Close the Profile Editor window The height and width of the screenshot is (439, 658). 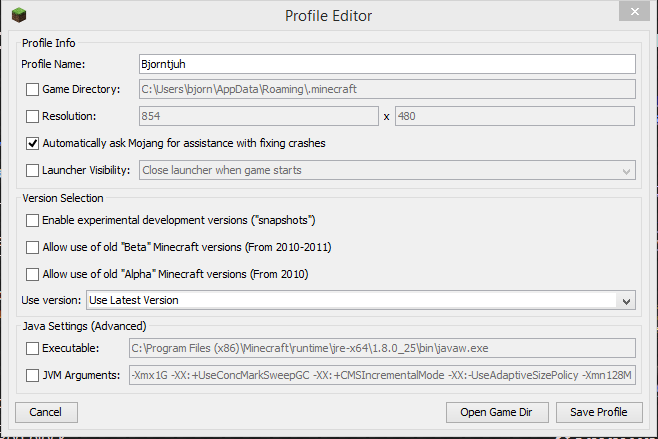[634, 12]
